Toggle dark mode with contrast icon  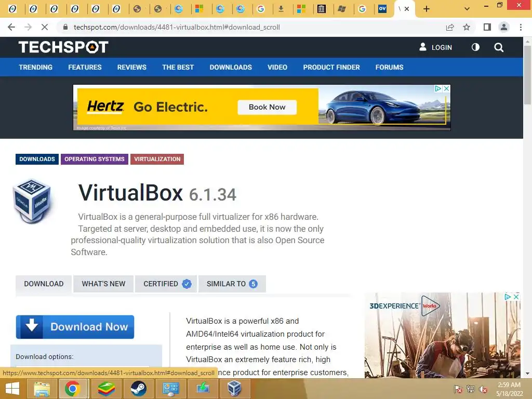click(x=475, y=47)
